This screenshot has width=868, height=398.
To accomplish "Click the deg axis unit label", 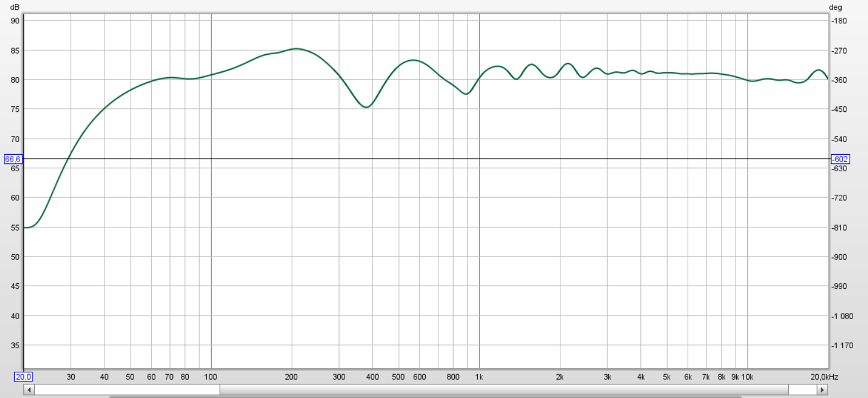I will [x=836, y=7].
